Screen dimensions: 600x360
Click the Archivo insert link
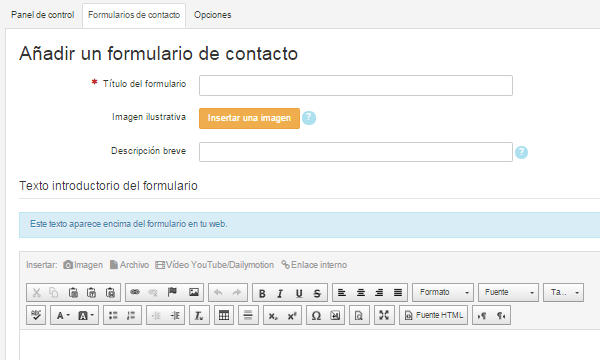click(x=129, y=265)
